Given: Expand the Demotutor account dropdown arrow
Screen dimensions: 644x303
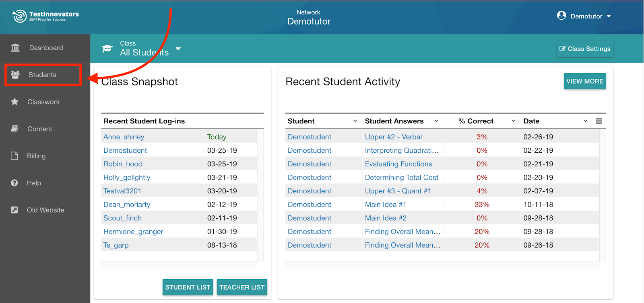Looking at the screenshot, I should pos(609,16).
